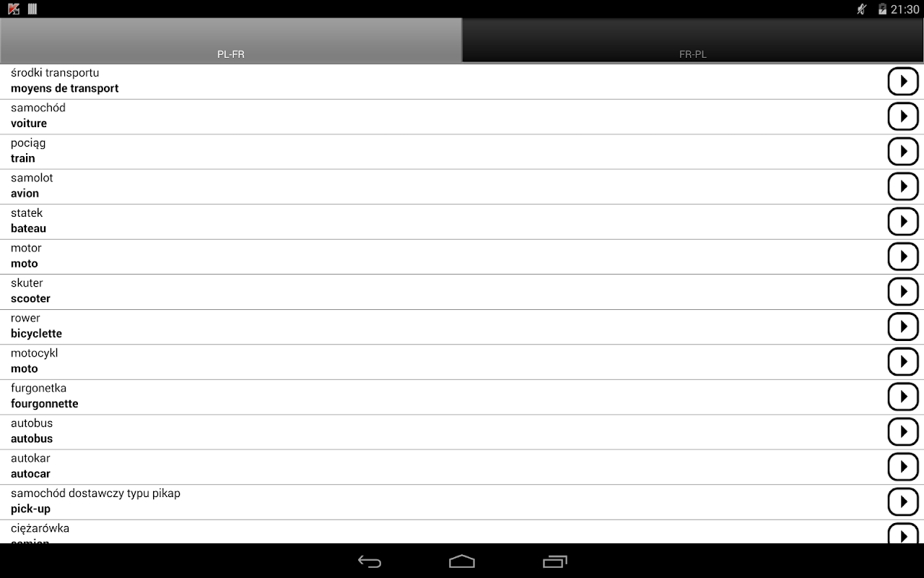Play audio for the word 'train'
924x578 pixels.
(903, 152)
